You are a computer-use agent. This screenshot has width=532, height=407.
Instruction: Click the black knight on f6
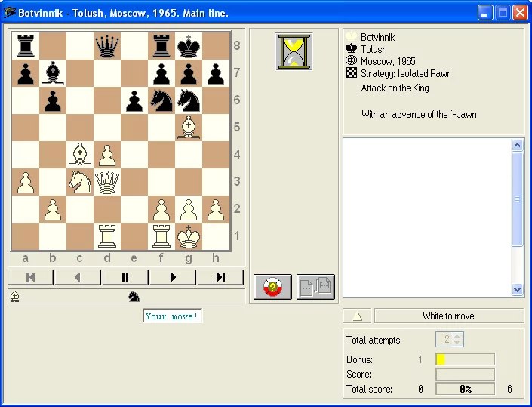tap(161, 100)
